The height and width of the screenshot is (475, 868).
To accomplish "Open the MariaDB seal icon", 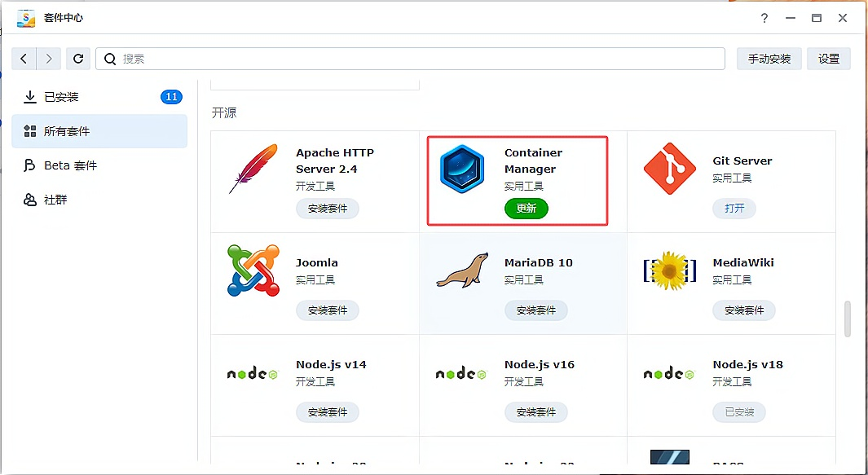I will point(461,270).
